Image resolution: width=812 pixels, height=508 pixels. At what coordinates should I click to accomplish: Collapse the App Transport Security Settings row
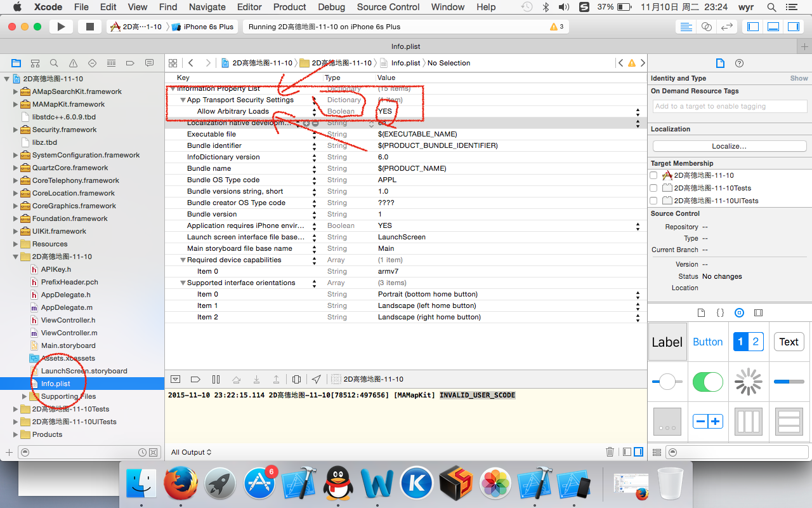pyautogui.click(x=182, y=100)
